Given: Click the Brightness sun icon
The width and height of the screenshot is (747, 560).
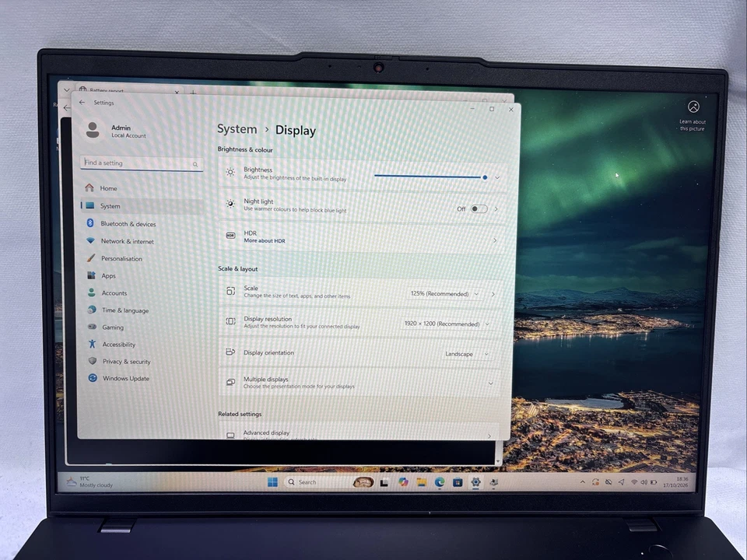Looking at the screenshot, I should coord(230,173).
